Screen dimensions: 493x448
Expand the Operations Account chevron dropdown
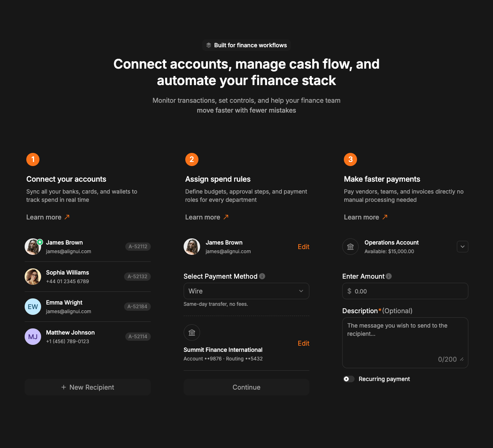point(463,247)
